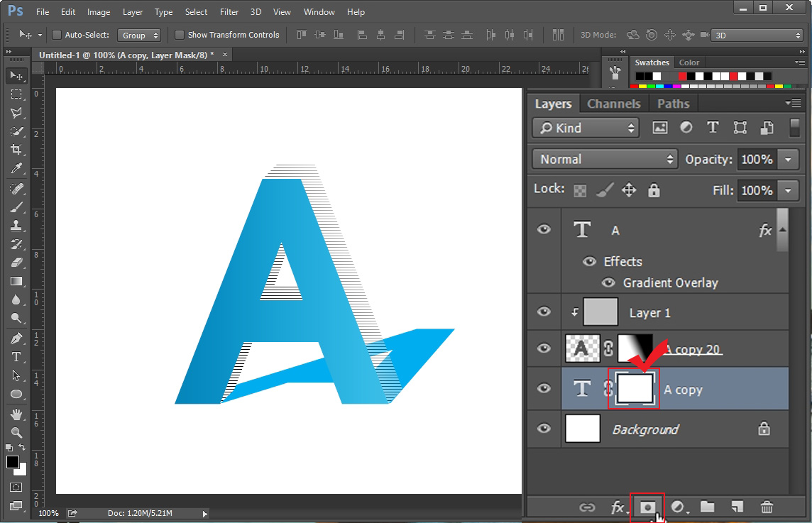Image resolution: width=812 pixels, height=523 pixels.
Task: Select the Hand tool
Action: tap(16, 414)
